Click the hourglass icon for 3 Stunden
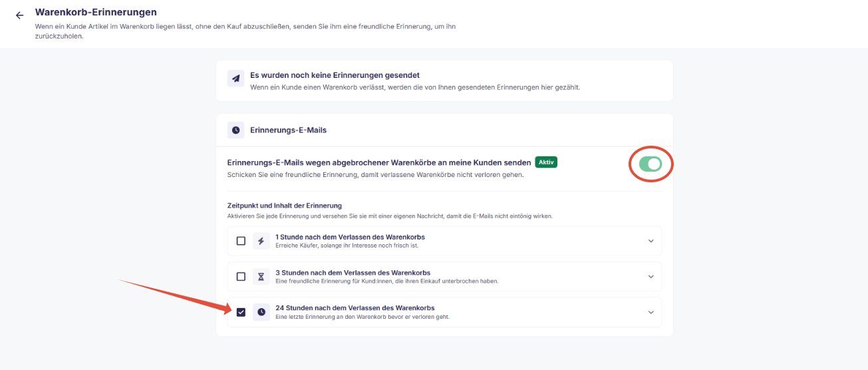Screen dimensions: 868x370 tap(261, 277)
